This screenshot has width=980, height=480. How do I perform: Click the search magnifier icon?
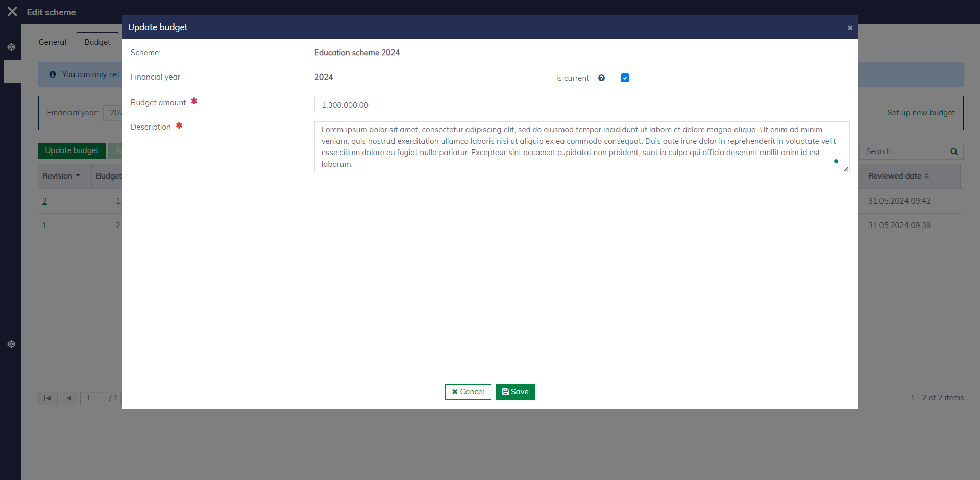953,151
